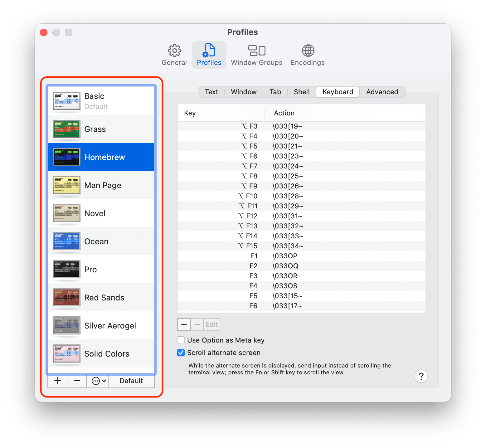Select the Keyboard tab
The height and width of the screenshot is (448, 486).
(x=338, y=92)
